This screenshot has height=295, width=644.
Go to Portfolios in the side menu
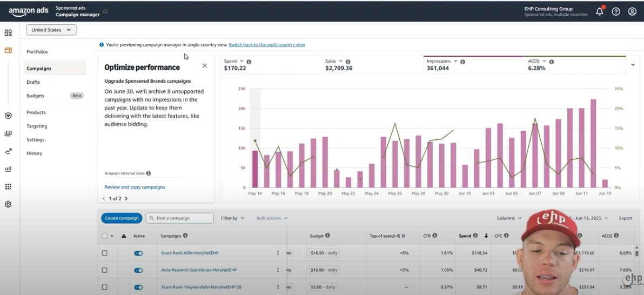[37, 52]
